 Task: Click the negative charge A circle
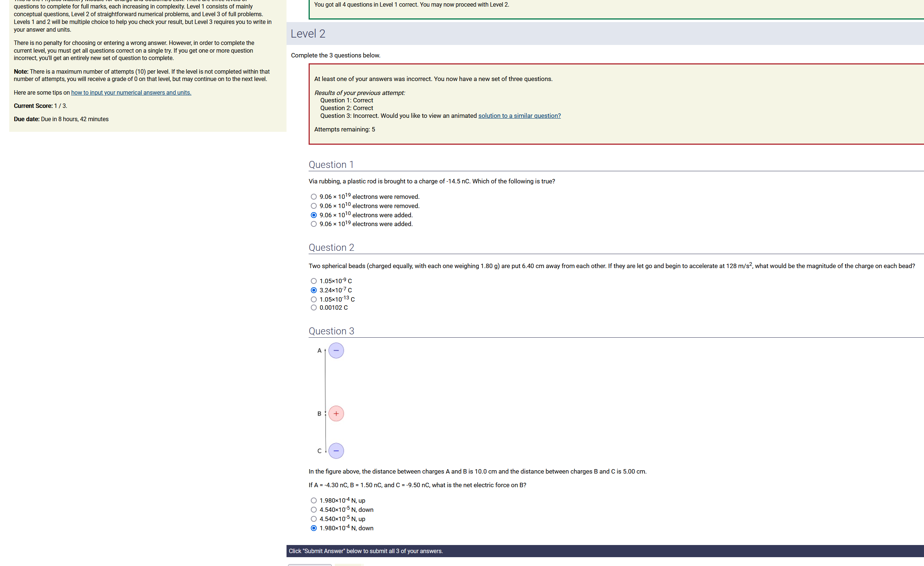coord(336,350)
